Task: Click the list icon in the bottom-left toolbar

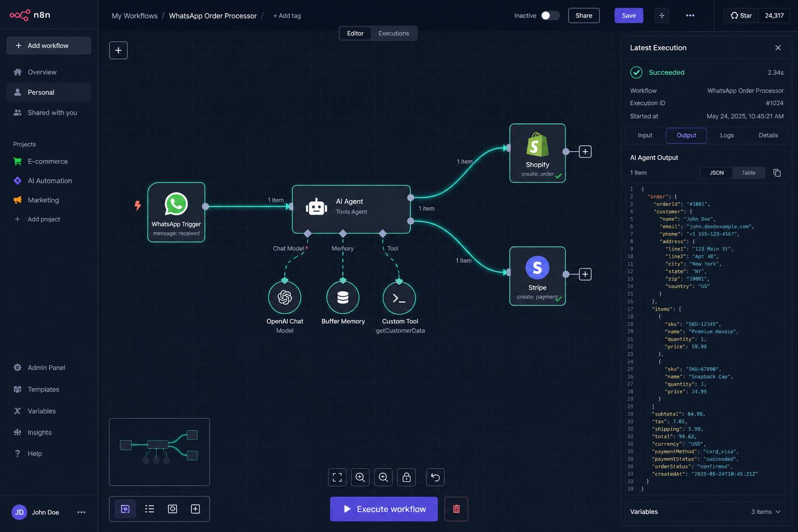Action: click(150, 509)
